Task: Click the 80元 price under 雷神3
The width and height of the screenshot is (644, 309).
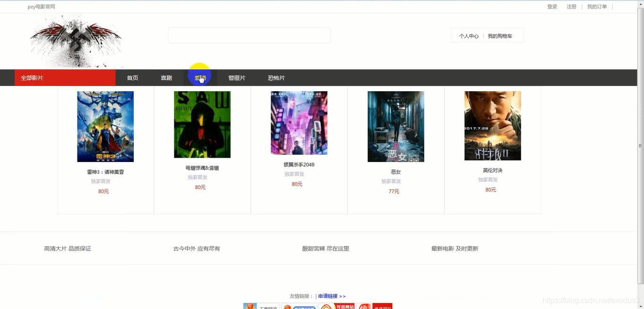Action: click(103, 191)
